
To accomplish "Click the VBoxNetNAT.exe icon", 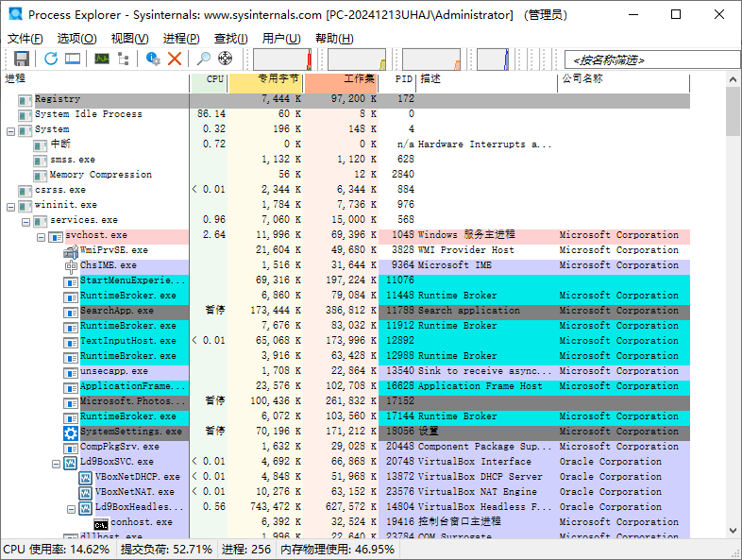I will tap(86, 493).
